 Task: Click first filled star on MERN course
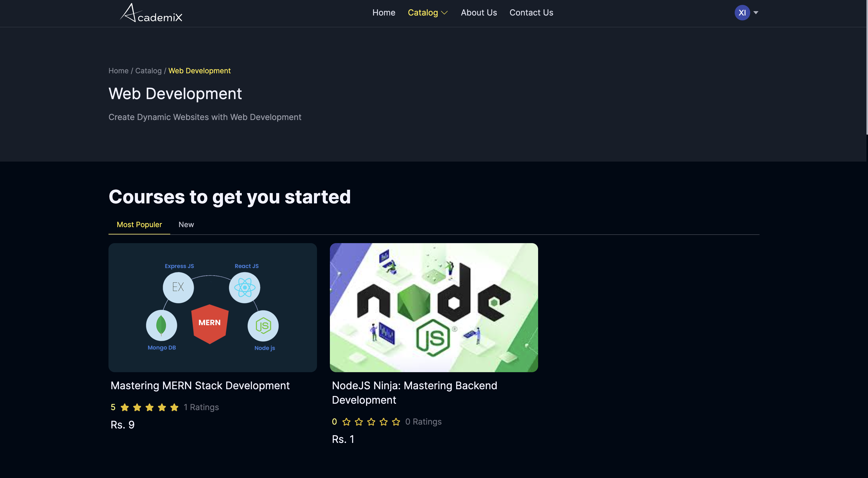pos(125,407)
